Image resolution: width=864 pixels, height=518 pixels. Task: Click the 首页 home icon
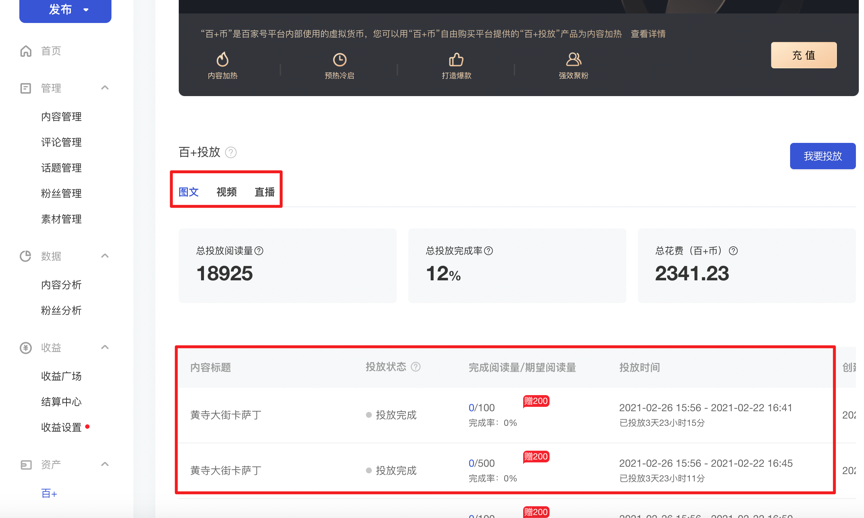tap(26, 51)
